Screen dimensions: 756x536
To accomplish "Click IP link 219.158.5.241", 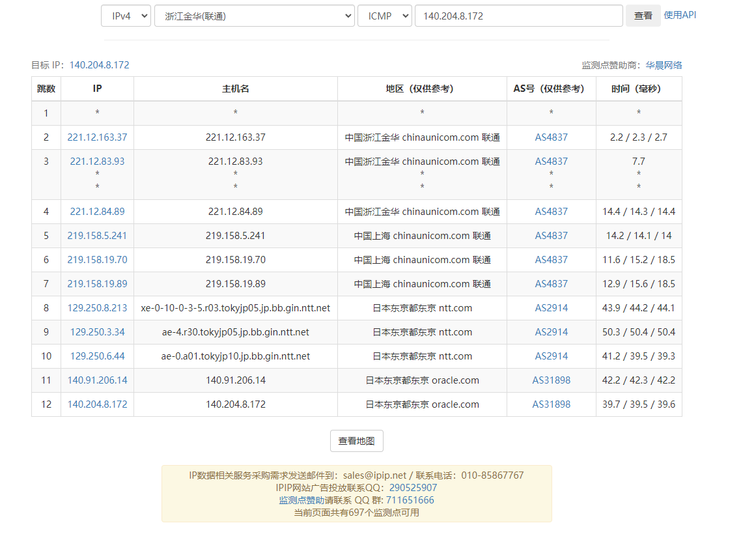I will 98,236.
